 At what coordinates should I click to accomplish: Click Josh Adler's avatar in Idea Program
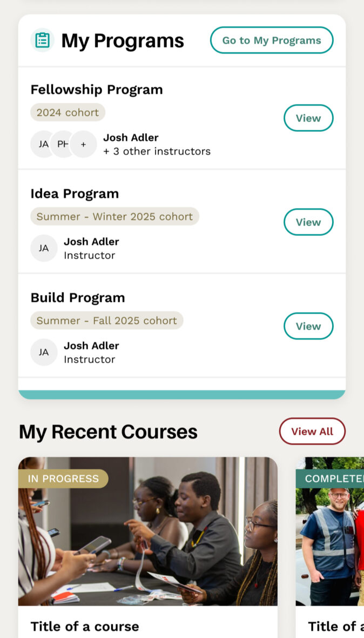click(x=44, y=248)
